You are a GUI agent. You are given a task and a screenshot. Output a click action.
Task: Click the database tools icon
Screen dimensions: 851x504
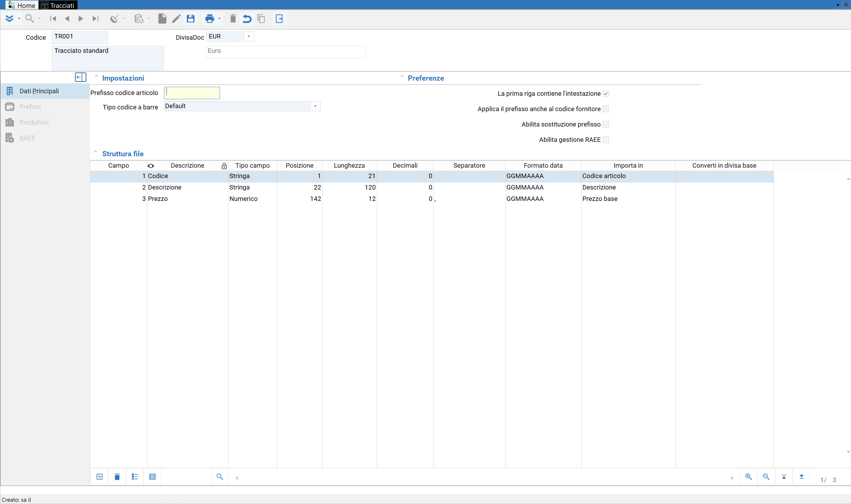pos(139,19)
